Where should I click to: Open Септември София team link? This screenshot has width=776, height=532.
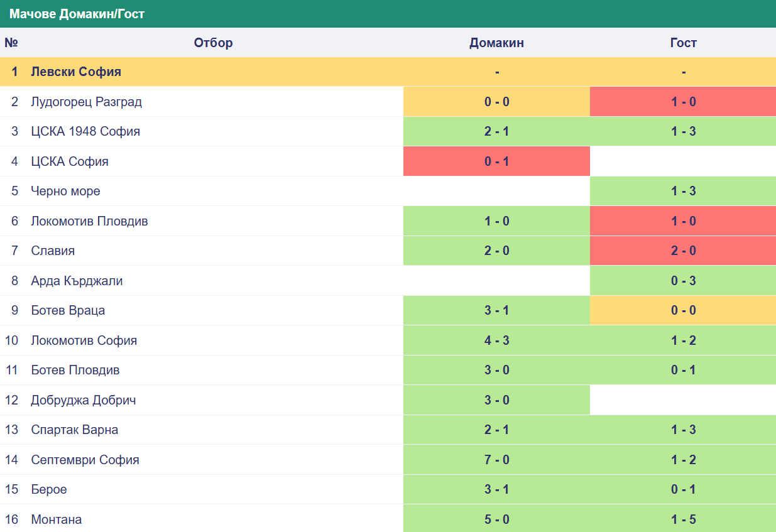[85, 460]
